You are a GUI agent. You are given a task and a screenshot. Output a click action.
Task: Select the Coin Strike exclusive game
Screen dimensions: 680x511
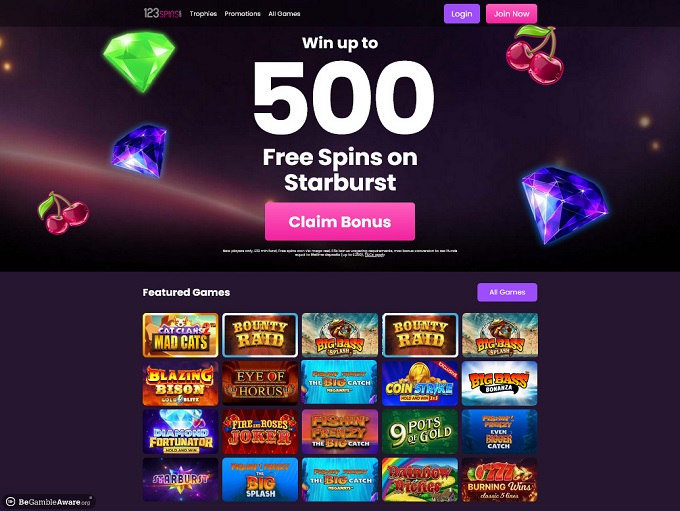point(420,383)
